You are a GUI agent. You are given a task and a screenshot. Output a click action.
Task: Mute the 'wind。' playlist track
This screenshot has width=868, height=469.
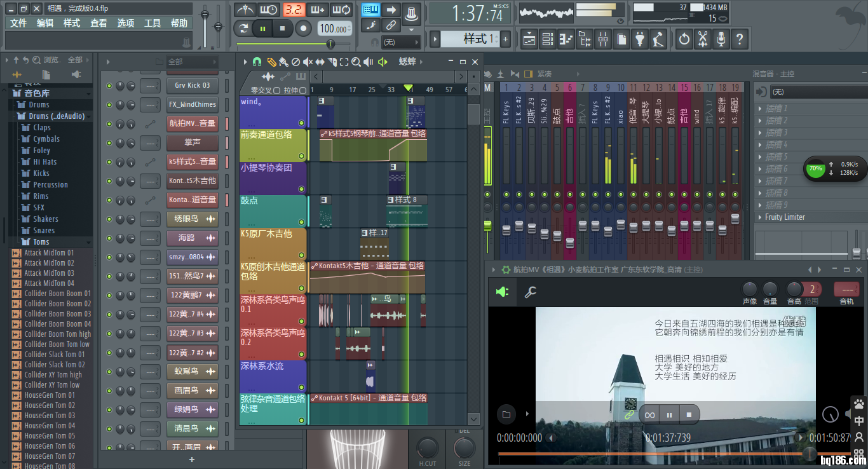point(302,123)
